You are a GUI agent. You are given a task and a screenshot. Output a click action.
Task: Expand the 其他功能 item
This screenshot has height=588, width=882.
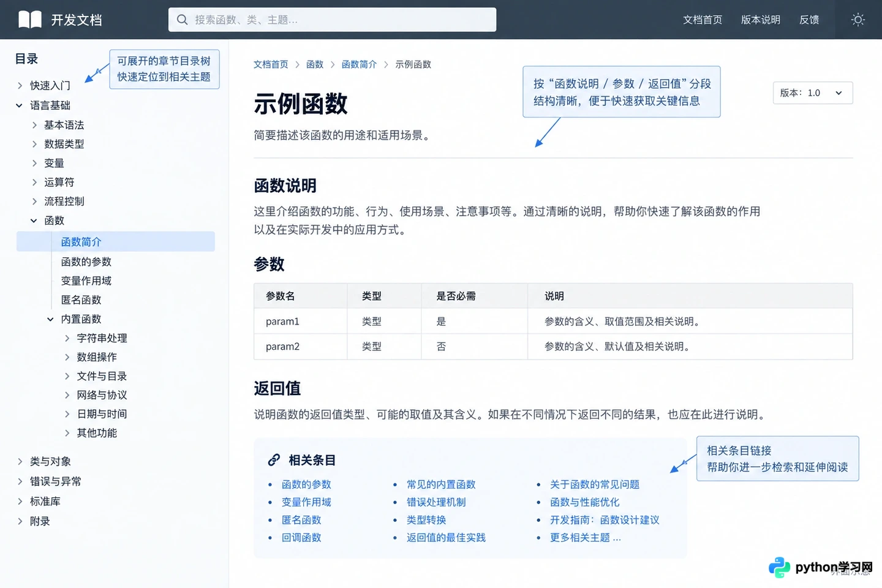[x=67, y=433]
